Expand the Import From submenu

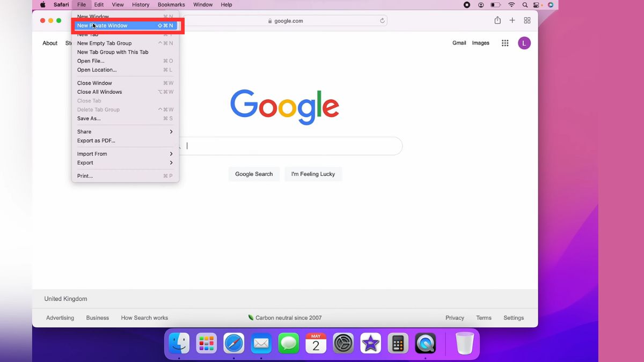tap(125, 154)
